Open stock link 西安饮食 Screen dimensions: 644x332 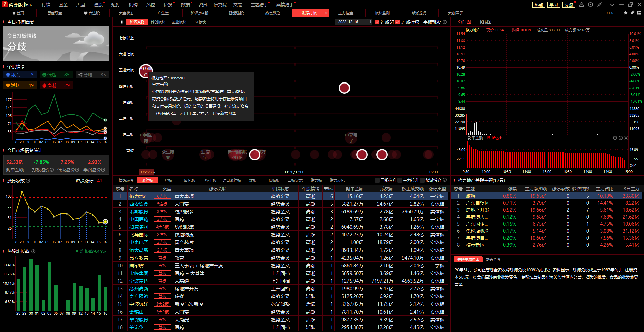coord(139,204)
